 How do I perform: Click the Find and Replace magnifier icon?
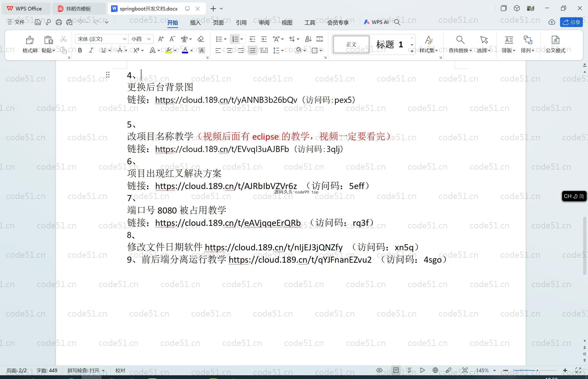coord(460,40)
